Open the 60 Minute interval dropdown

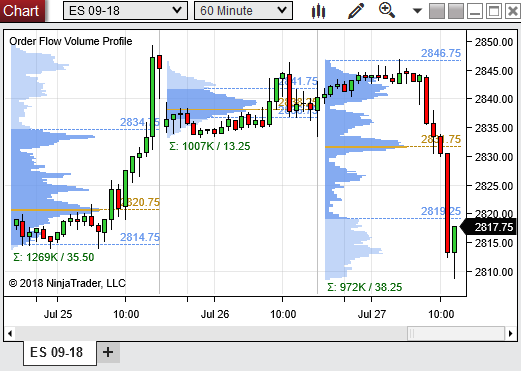coord(243,10)
